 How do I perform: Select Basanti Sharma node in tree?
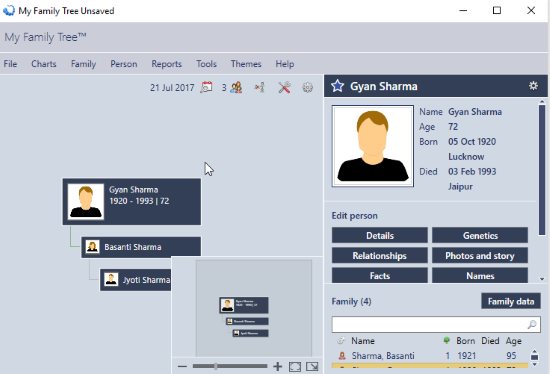[x=141, y=247]
